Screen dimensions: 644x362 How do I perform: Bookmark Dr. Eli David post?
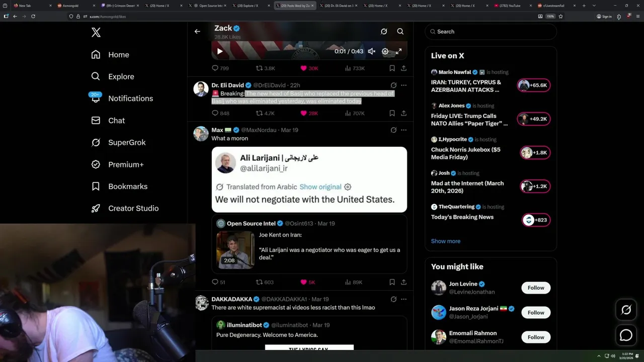tap(392, 114)
